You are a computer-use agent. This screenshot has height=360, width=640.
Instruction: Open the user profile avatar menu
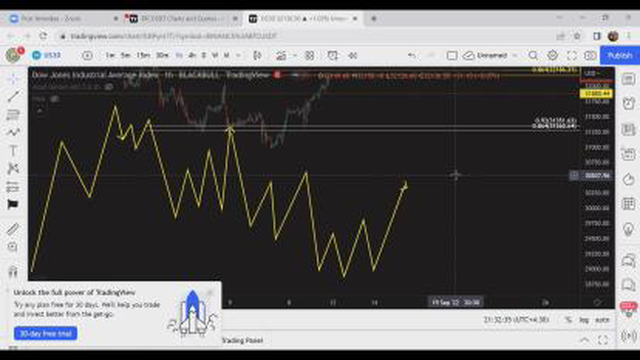[14, 55]
